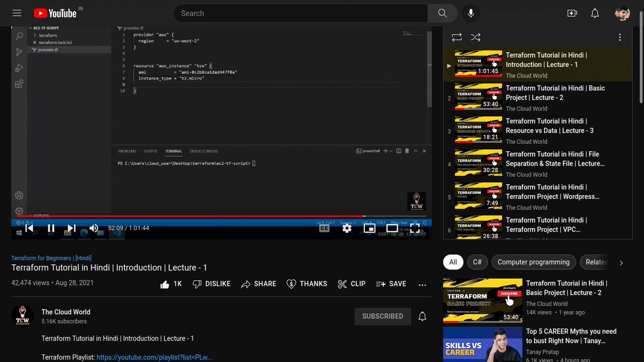Open the playlist three-dot options menu

click(620, 36)
